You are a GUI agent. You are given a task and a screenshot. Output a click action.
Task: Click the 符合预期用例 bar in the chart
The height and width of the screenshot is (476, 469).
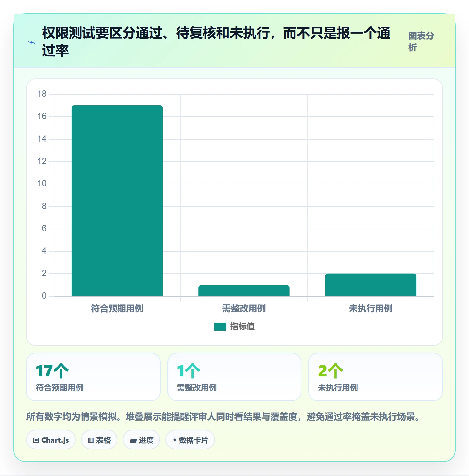tap(117, 201)
